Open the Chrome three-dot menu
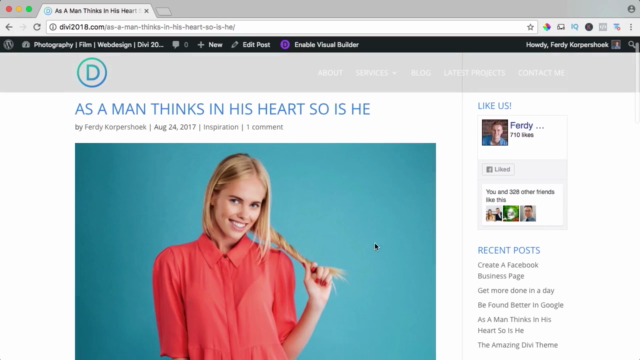The height and width of the screenshot is (360, 640). tap(631, 27)
